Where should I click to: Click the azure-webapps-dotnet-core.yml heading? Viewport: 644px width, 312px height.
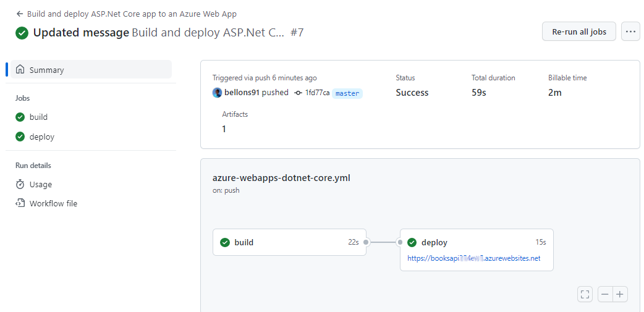point(281,178)
